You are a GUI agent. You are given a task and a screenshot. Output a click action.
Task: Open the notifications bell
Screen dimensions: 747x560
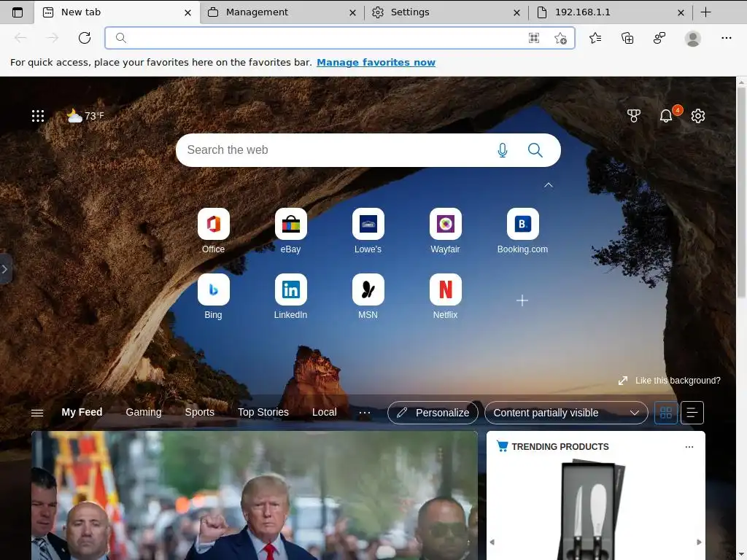(666, 116)
